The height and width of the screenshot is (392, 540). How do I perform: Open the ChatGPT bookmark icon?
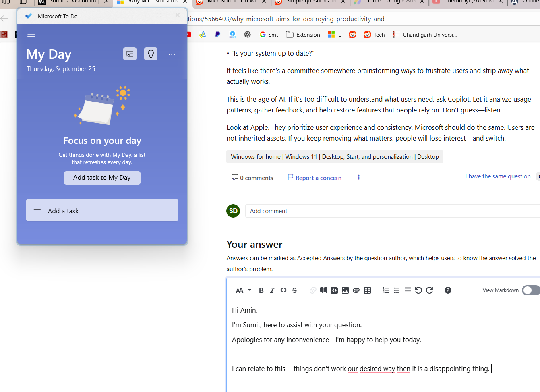pyautogui.click(x=248, y=35)
